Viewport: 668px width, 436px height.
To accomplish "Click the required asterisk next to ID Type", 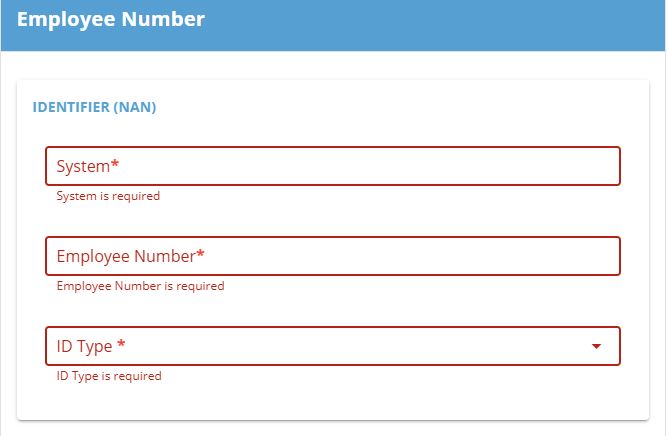I will click(121, 344).
